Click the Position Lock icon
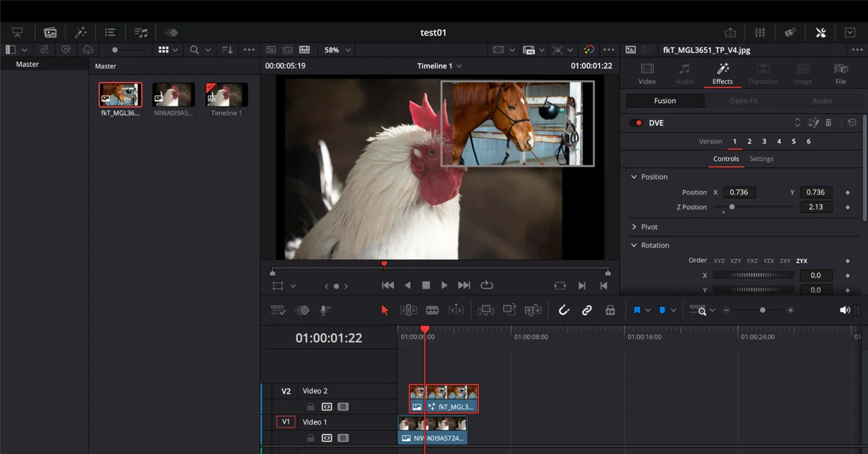 point(610,310)
